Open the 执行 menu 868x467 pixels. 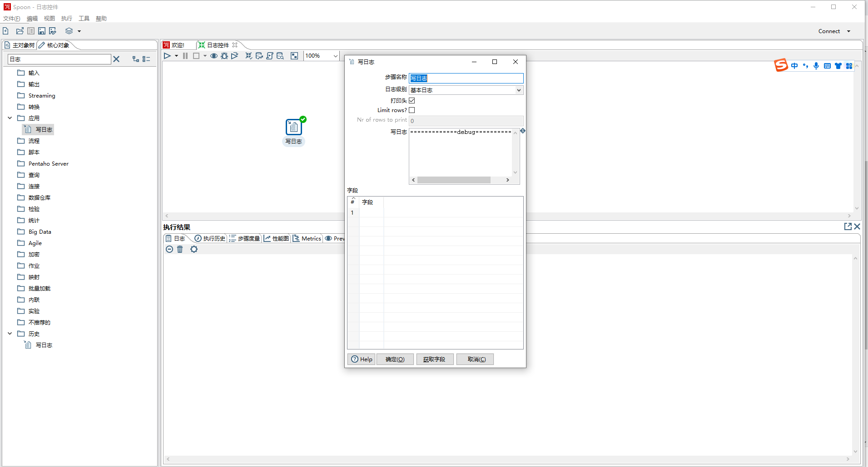67,19
